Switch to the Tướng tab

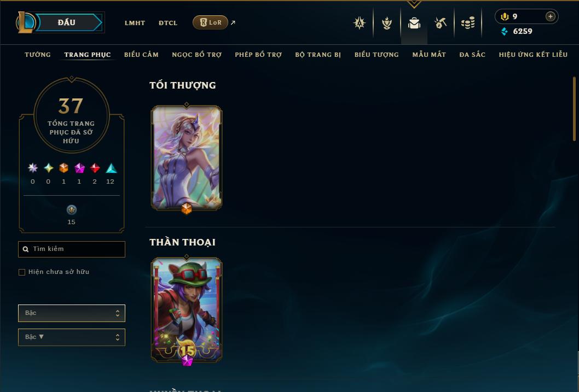tap(38, 55)
